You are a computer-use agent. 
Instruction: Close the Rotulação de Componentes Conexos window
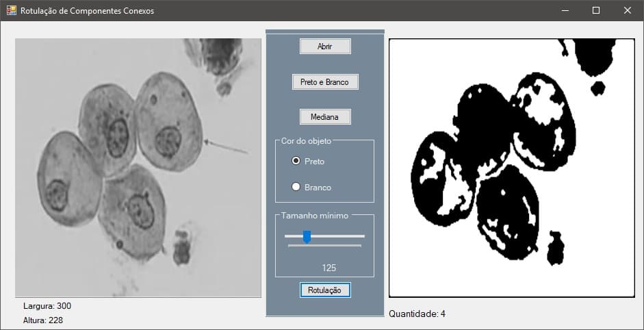pos(628,10)
